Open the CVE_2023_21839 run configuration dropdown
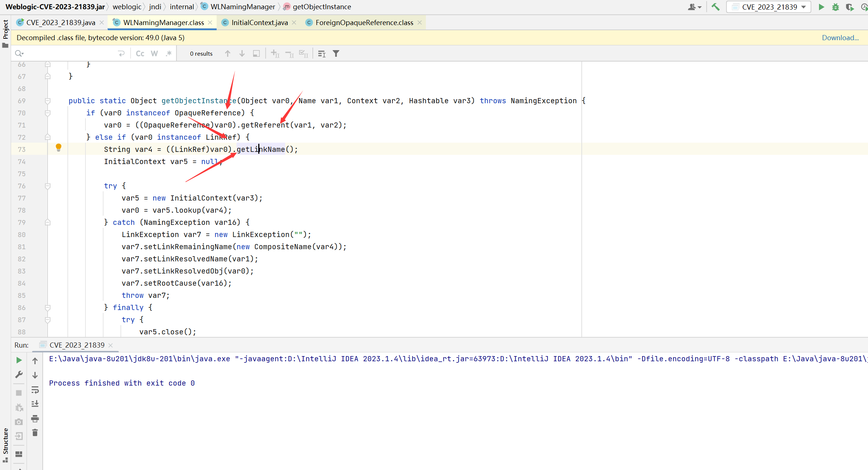Viewport: 868px width, 470px height. 769,7
